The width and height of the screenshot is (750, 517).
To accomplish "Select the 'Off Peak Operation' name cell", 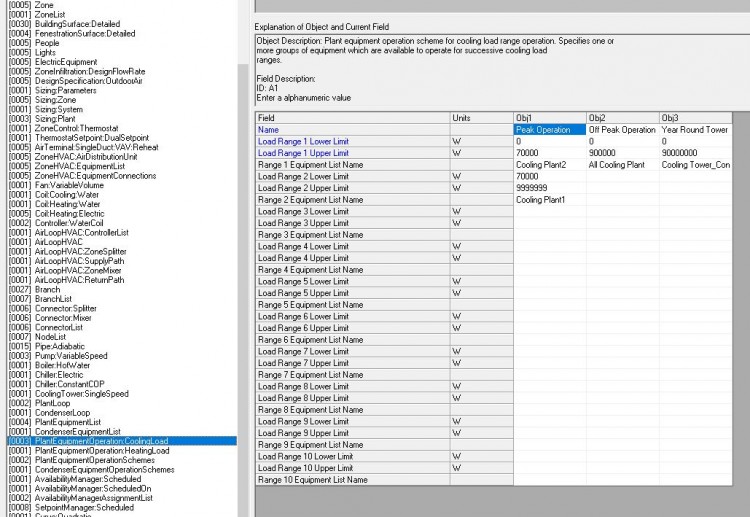I will tap(621, 130).
